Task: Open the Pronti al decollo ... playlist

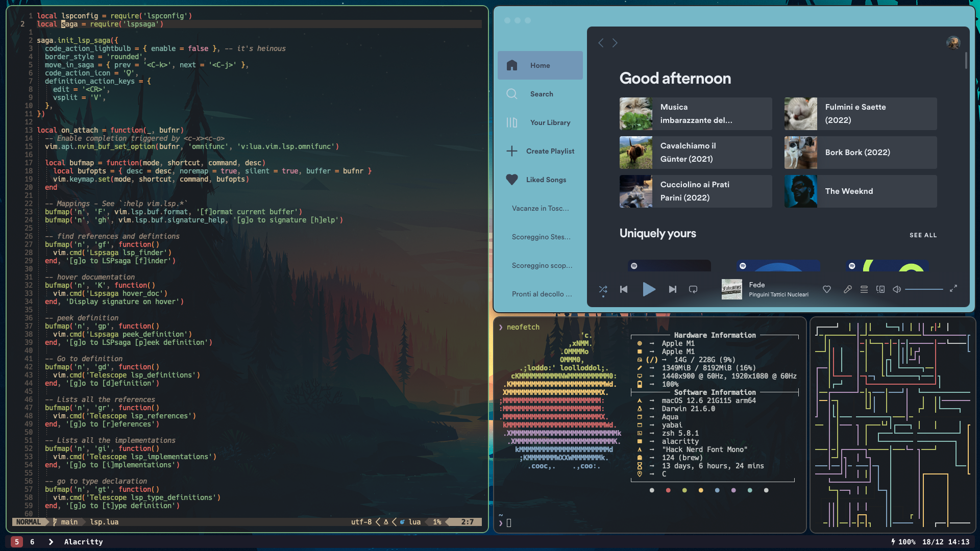Action: (x=542, y=294)
